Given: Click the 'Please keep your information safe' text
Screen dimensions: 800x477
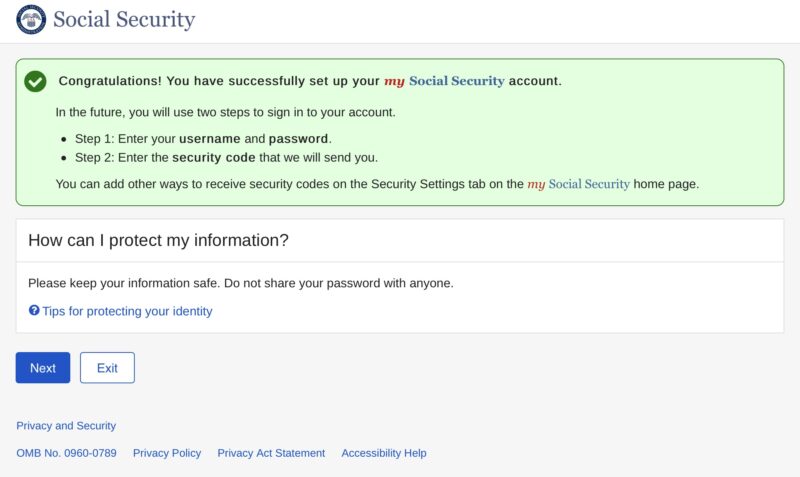Looking at the screenshot, I should 241,283.
